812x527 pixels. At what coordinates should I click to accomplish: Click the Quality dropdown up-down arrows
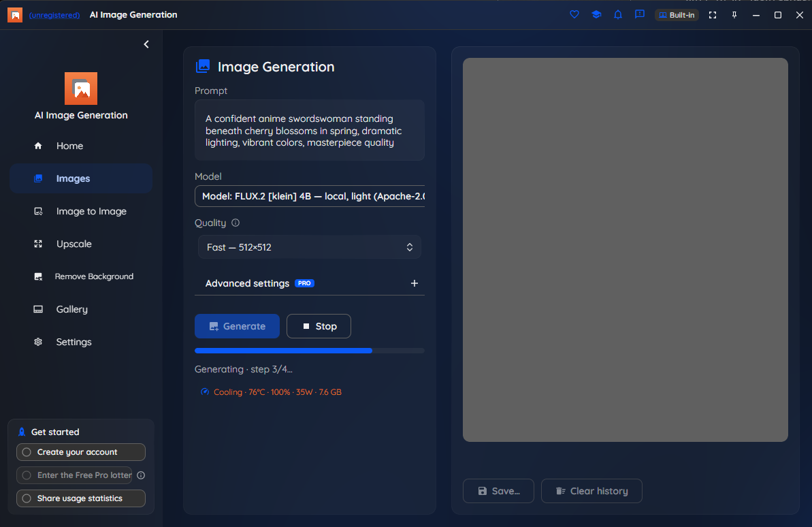pyautogui.click(x=410, y=247)
